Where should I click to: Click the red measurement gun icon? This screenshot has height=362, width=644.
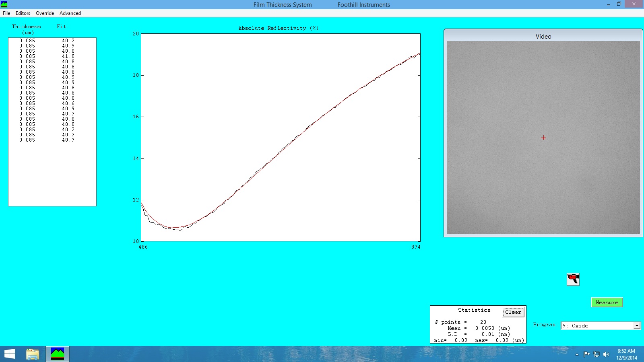[573, 279]
